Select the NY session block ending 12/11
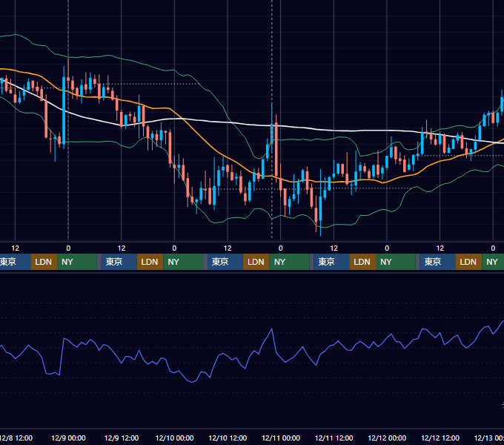Image resolution: width=504 pixels, height=445 pixels. pyautogui.click(x=289, y=262)
